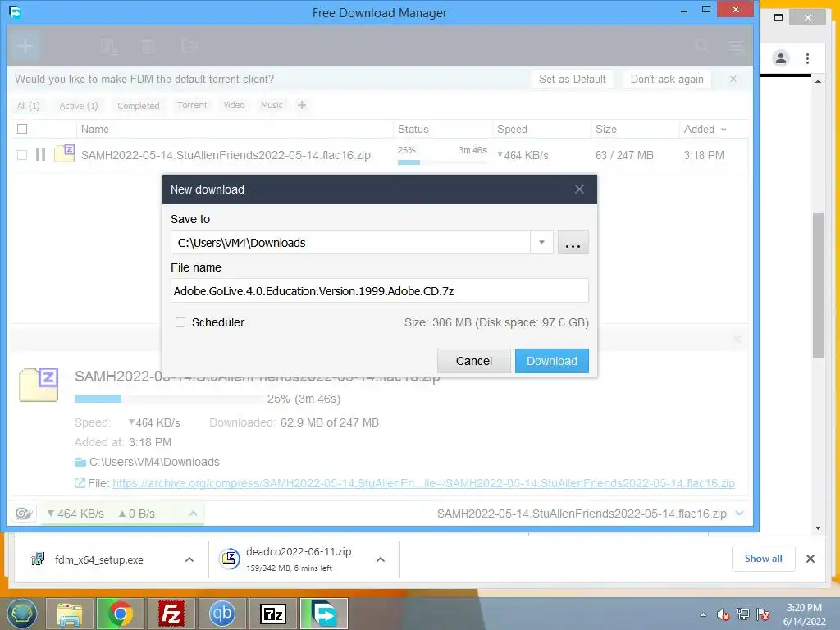
Task: Switch to the All (1) tab
Action: click(29, 106)
